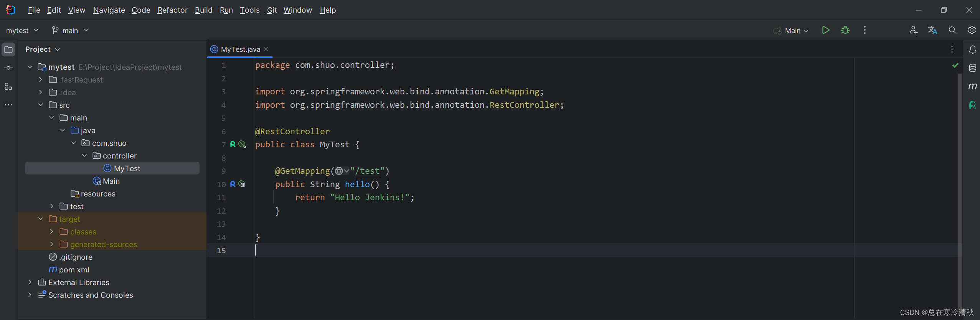The height and width of the screenshot is (320, 980).
Task: Open more run actions menu
Action: [x=865, y=30]
